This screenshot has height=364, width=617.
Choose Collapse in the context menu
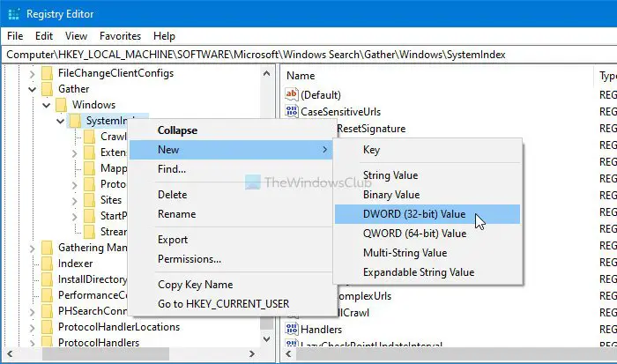click(233, 130)
